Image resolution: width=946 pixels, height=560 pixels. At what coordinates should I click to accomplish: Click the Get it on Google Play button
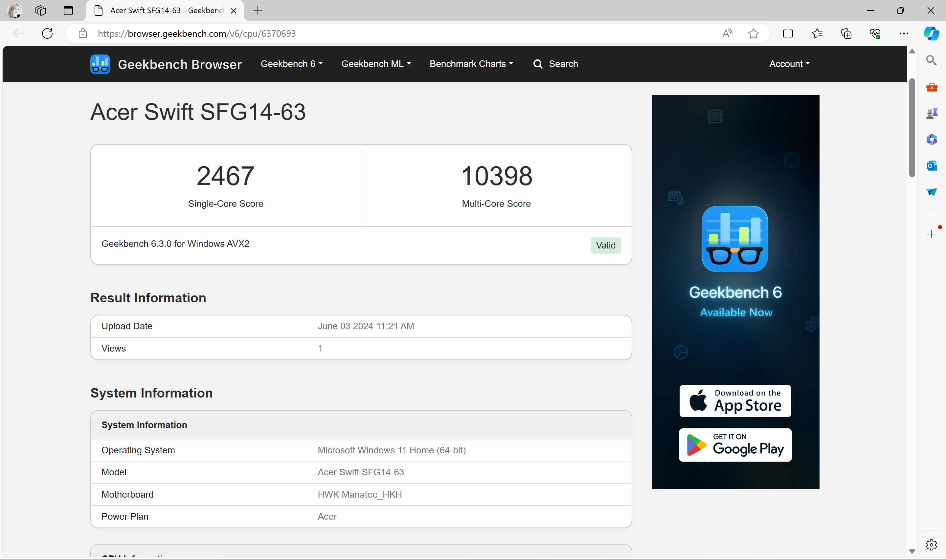735,445
